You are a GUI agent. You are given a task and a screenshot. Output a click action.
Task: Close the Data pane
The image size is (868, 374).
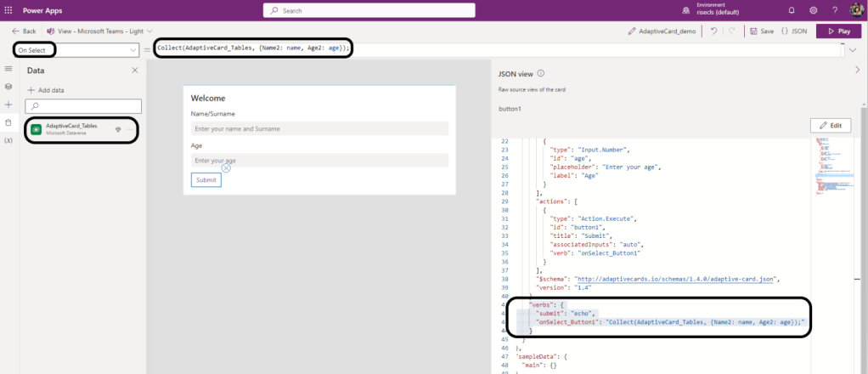(x=134, y=71)
